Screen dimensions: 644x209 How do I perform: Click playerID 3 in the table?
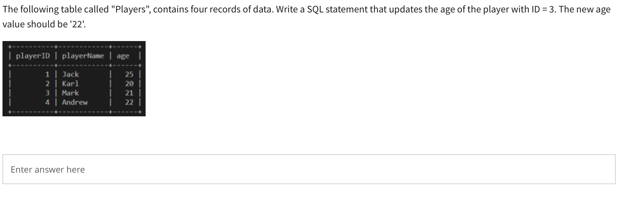[47, 93]
